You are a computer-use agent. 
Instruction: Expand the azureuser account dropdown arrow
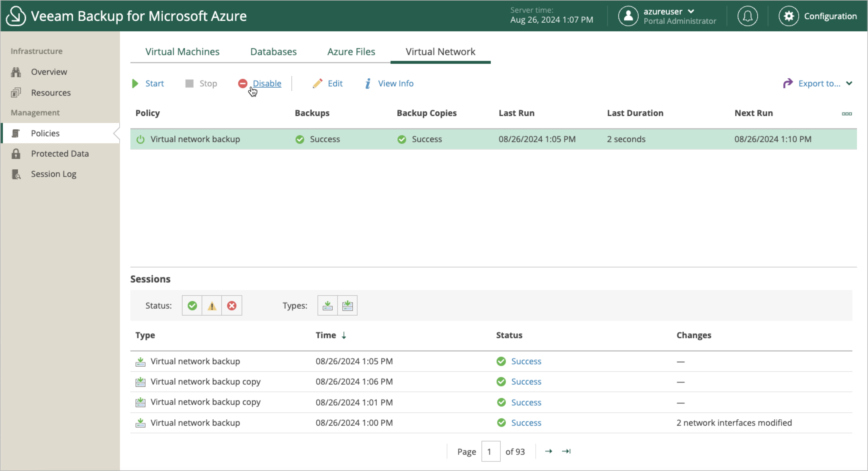pyautogui.click(x=691, y=11)
